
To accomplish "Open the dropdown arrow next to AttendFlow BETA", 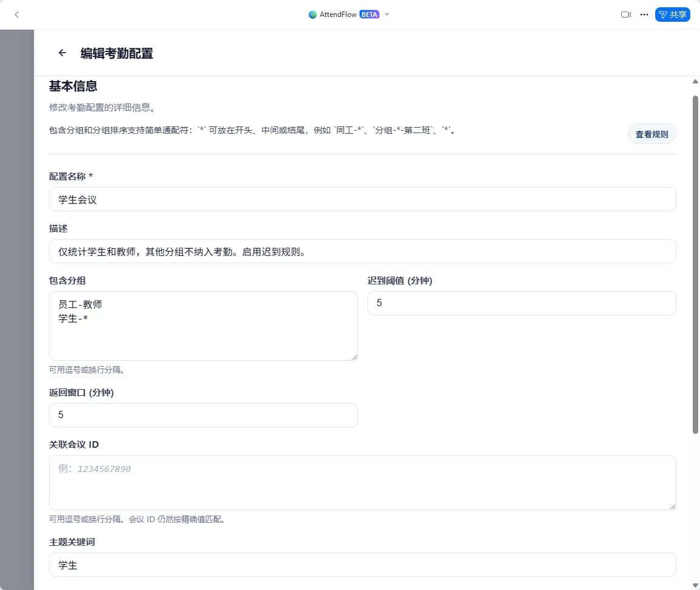I will [387, 15].
